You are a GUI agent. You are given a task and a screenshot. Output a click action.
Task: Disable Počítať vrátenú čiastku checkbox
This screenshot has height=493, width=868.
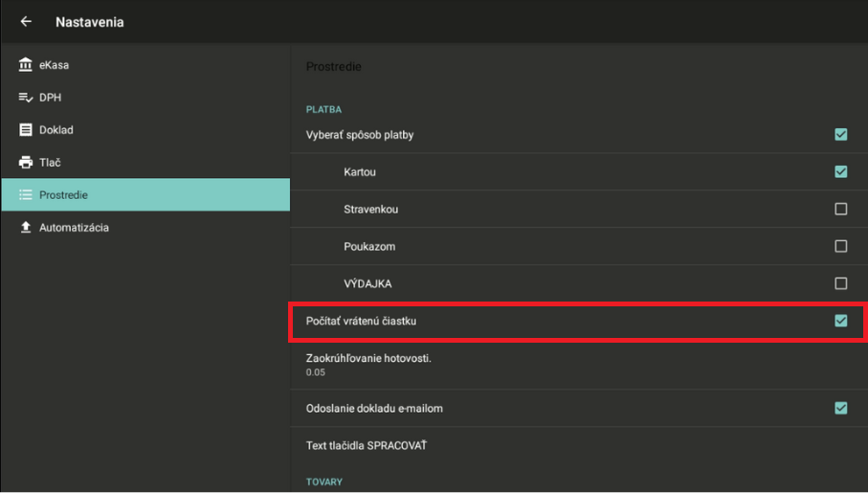point(840,321)
